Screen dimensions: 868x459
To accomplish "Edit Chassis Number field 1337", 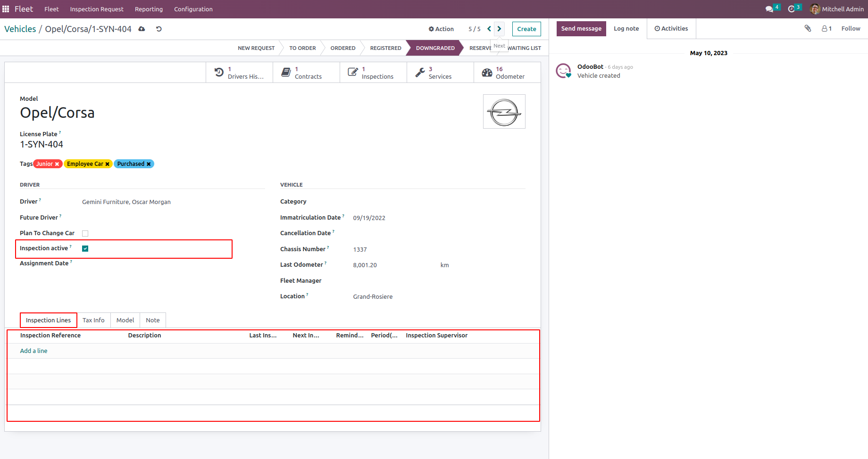I will [439, 249].
